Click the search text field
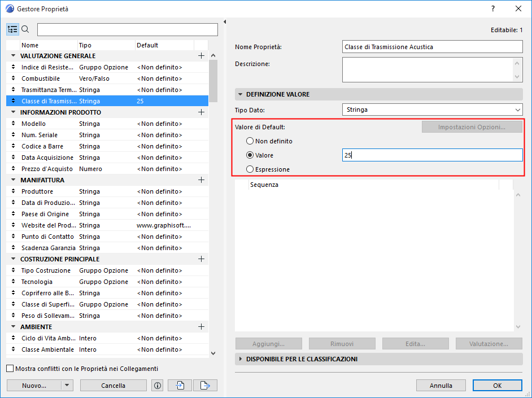This screenshot has width=532, height=398. (x=128, y=29)
